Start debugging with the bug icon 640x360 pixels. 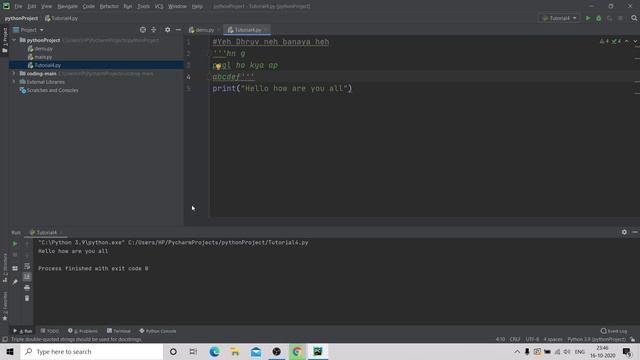(598, 18)
